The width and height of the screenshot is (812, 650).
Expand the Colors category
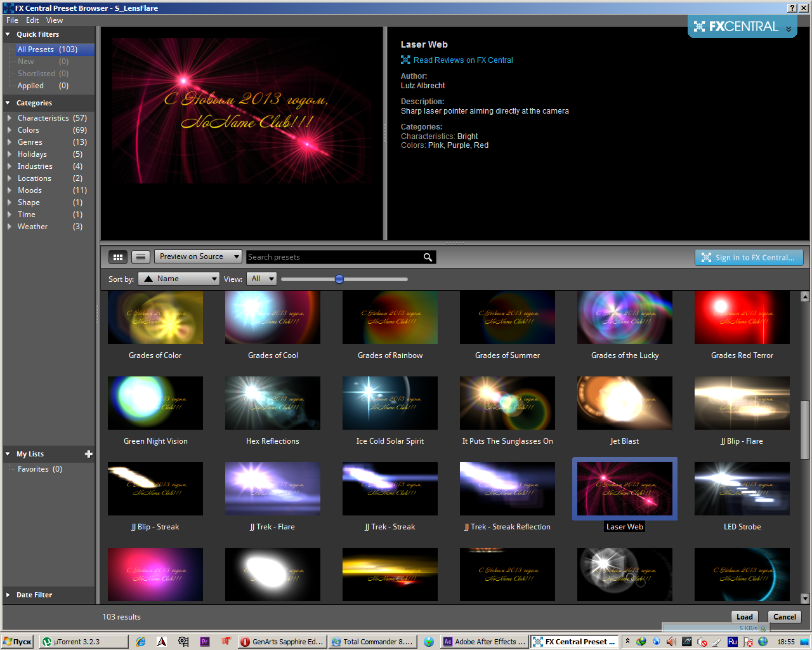(x=10, y=130)
